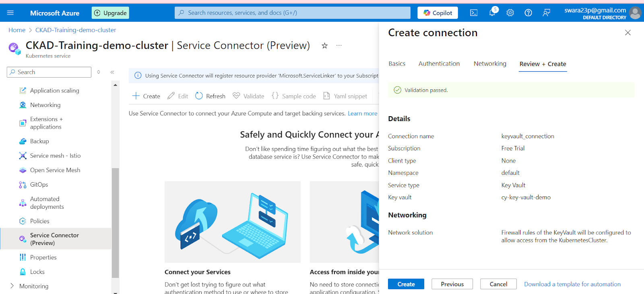Open Automated deployments
644x294 pixels.
click(x=47, y=203)
